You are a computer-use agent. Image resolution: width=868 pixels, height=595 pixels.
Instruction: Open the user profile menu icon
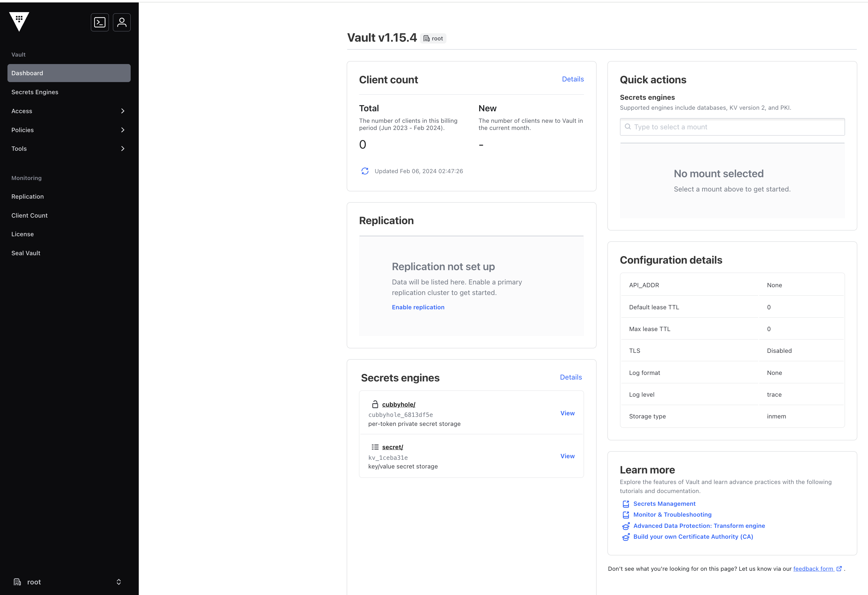tap(122, 22)
